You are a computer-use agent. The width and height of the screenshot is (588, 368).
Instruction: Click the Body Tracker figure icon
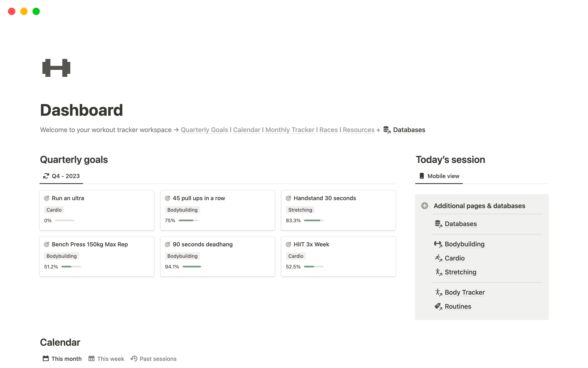tap(438, 293)
